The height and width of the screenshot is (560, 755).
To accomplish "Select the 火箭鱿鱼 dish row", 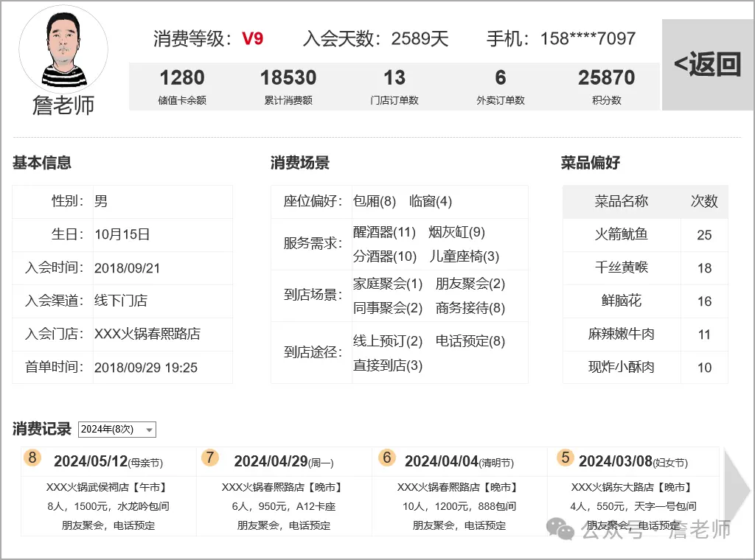I will 621,234.
